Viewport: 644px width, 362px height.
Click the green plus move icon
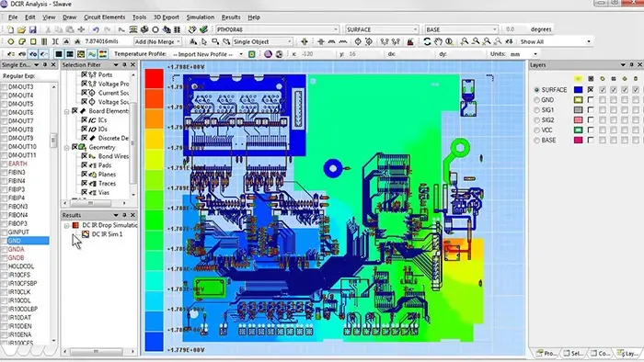tap(305, 42)
